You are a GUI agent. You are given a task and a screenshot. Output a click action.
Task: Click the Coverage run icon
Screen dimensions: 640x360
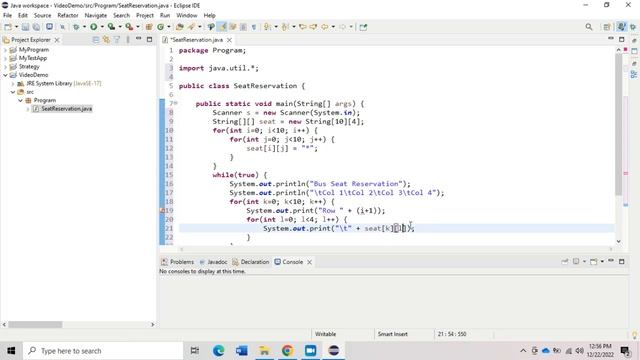tap(111, 27)
